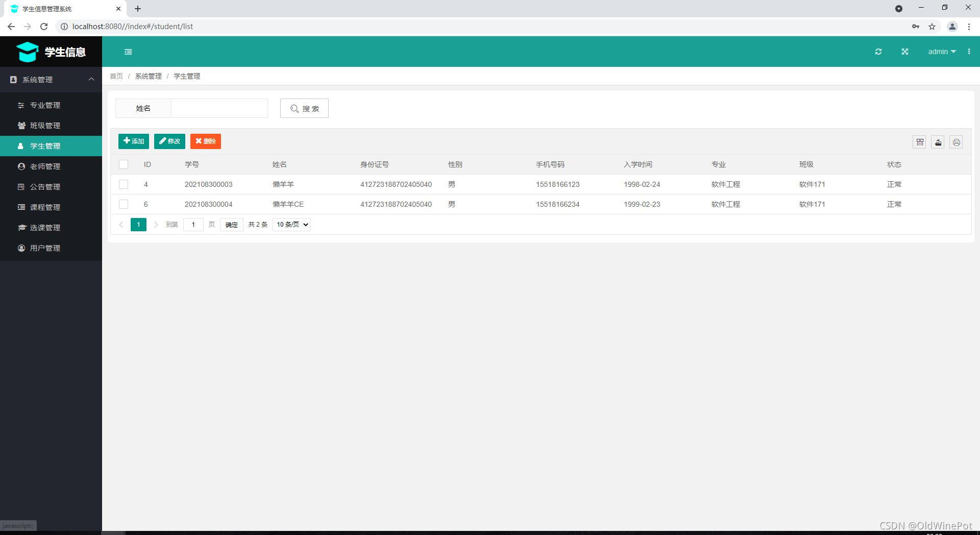Click the name cell 懒羊羊CE

tap(288, 204)
